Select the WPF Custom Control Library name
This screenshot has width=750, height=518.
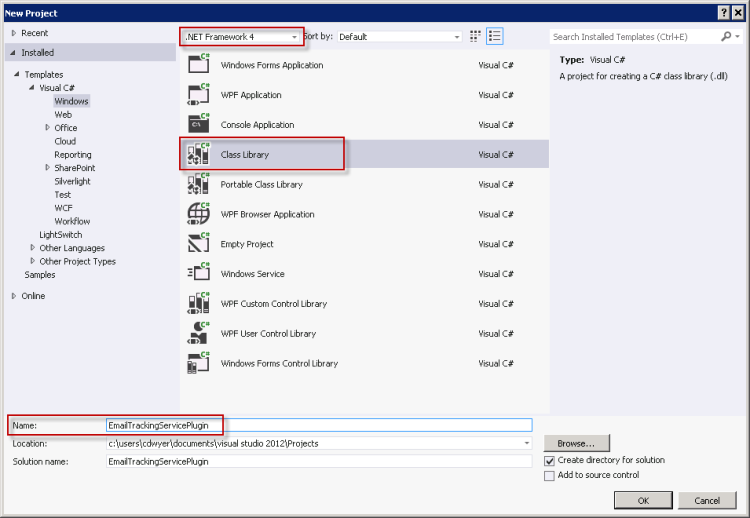[274, 304]
